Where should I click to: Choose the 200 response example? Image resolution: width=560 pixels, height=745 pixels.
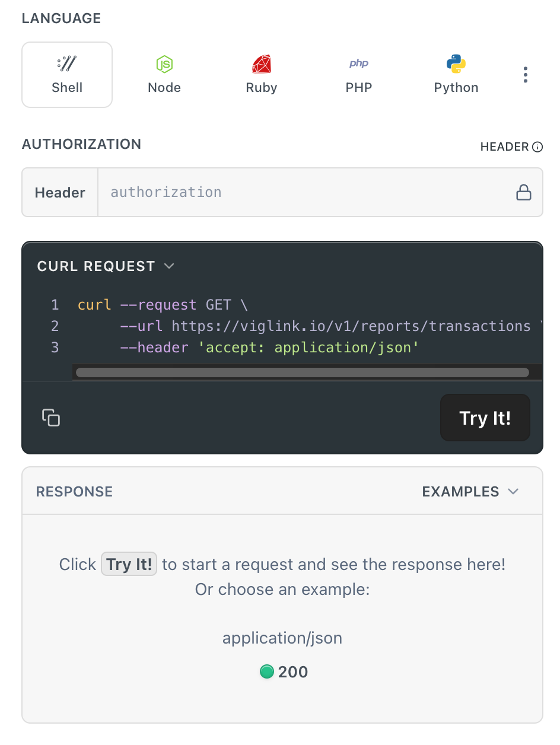pos(284,672)
